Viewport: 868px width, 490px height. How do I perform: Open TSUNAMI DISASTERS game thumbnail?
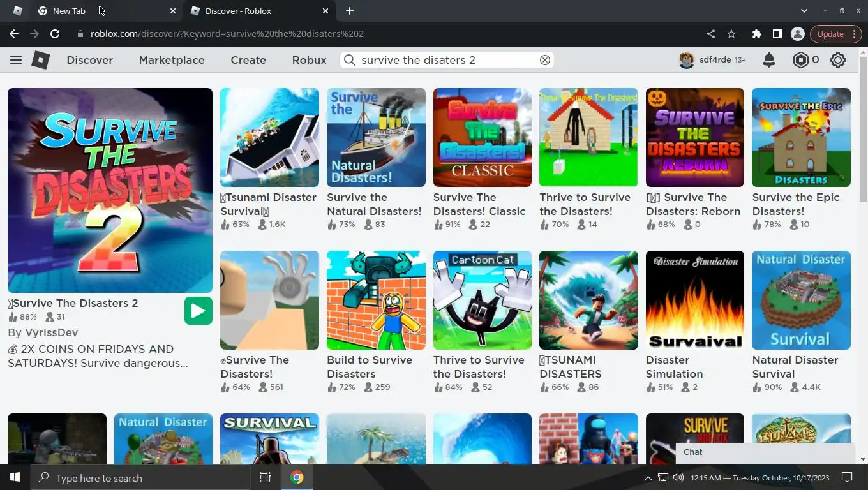pyautogui.click(x=588, y=300)
